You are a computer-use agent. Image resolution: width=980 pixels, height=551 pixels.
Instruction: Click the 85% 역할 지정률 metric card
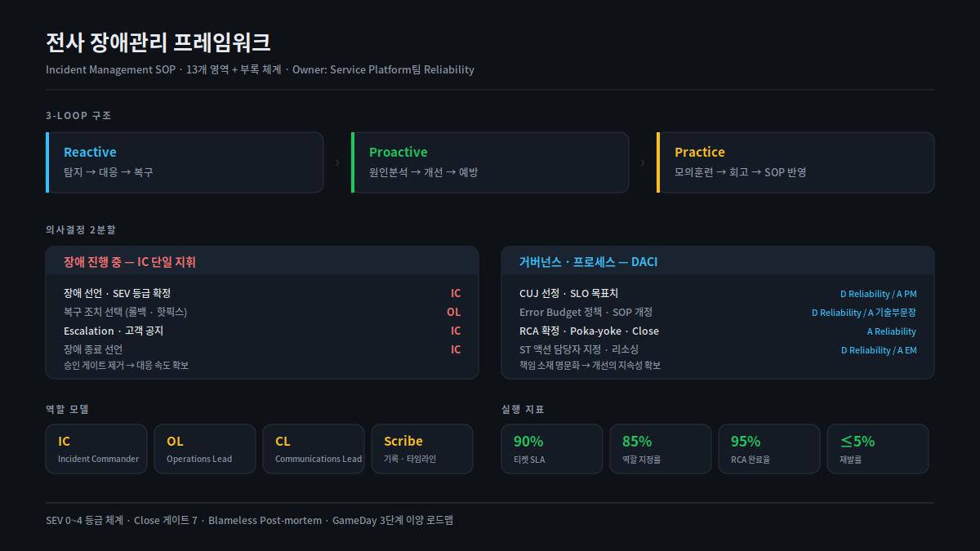point(661,449)
